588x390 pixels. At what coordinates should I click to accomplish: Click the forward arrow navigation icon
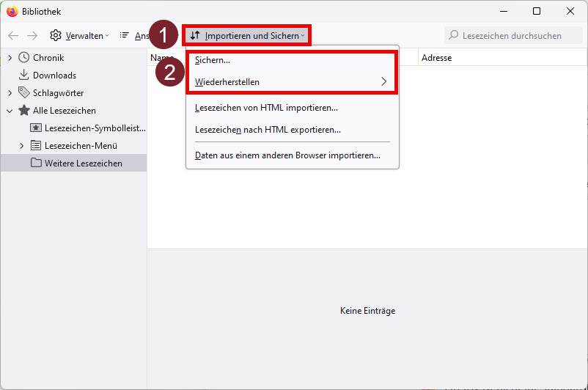coord(32,35)
